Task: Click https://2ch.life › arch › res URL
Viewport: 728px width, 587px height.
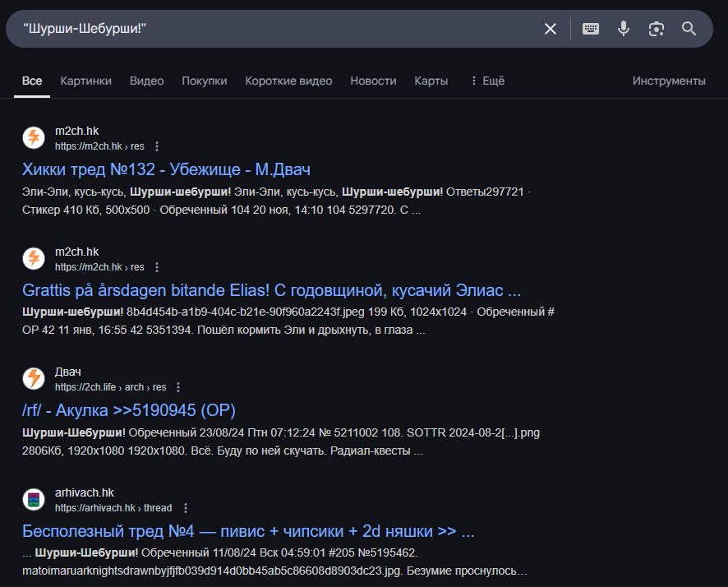Action: click(x=110, y=387)
